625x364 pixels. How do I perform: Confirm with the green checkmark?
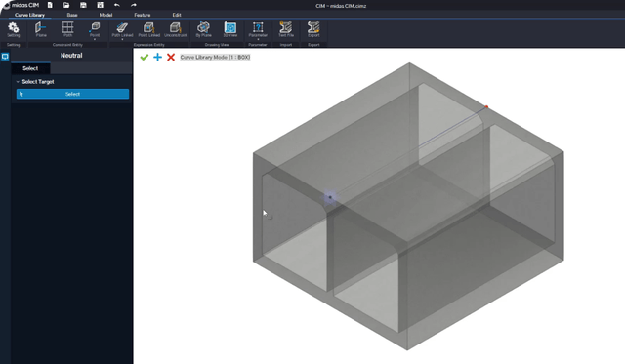[x=145, y=58]
